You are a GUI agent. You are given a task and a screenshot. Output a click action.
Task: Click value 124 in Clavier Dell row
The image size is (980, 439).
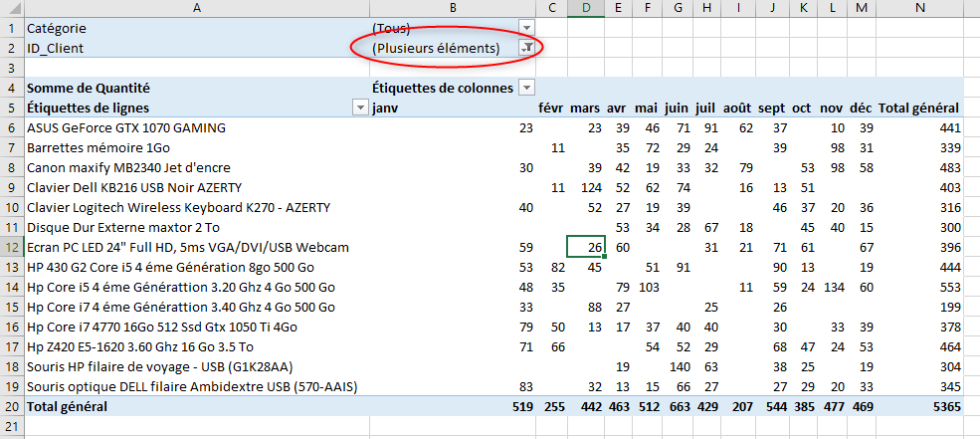point(591,187)
